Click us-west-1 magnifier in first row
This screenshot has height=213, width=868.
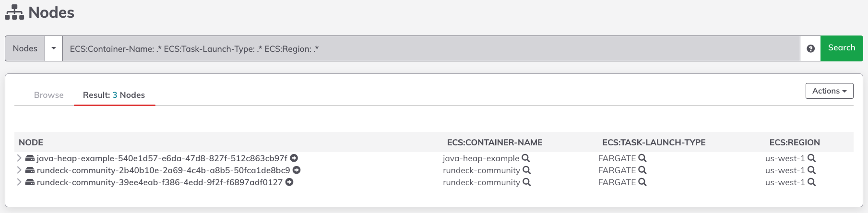point(811,158)
